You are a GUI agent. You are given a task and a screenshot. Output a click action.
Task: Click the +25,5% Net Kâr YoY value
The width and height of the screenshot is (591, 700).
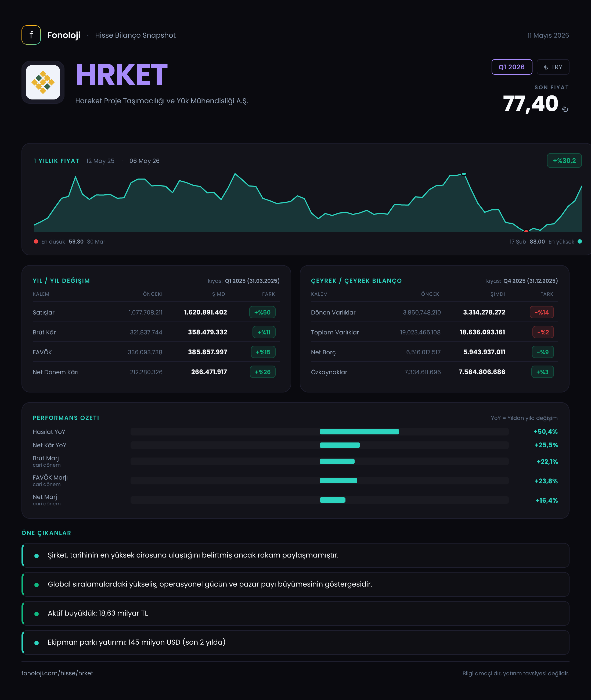point(546,445)
